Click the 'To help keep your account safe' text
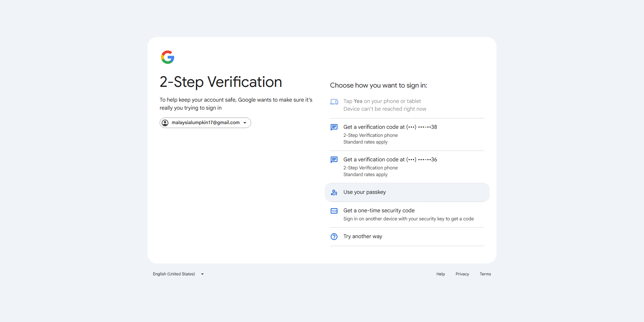Image resolution: width=644 pixels, height=322 pixels. pyautogui.click(x=236, y=104)
